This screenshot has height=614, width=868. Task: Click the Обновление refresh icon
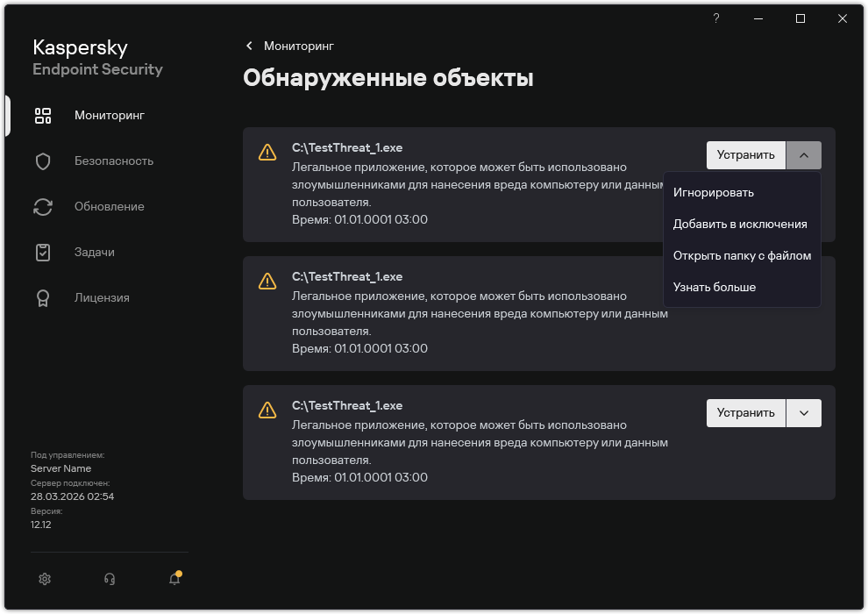pyautogui.click(x=43, y=206)
